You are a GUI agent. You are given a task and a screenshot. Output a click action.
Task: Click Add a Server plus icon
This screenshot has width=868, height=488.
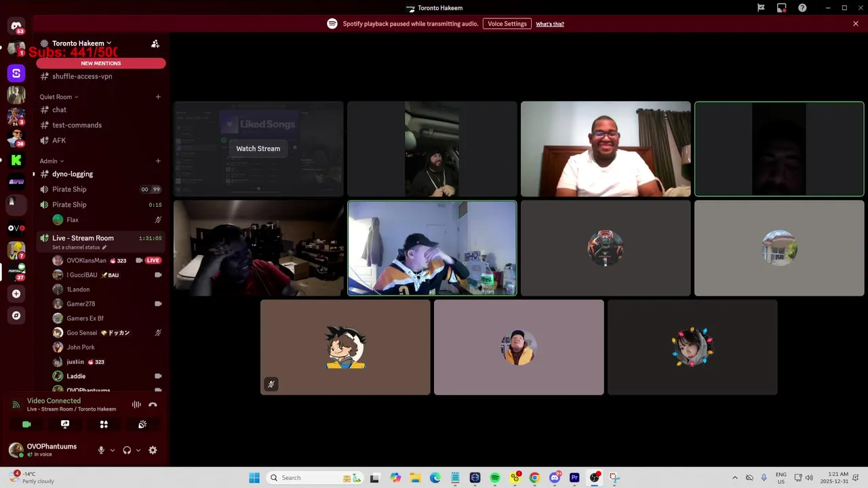(16, 293)
